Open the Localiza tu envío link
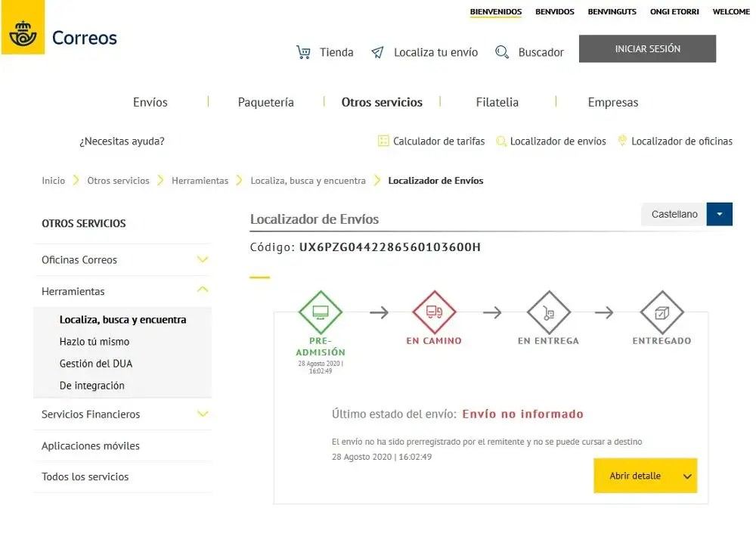The image size is (756, 549). pos(436,52)
